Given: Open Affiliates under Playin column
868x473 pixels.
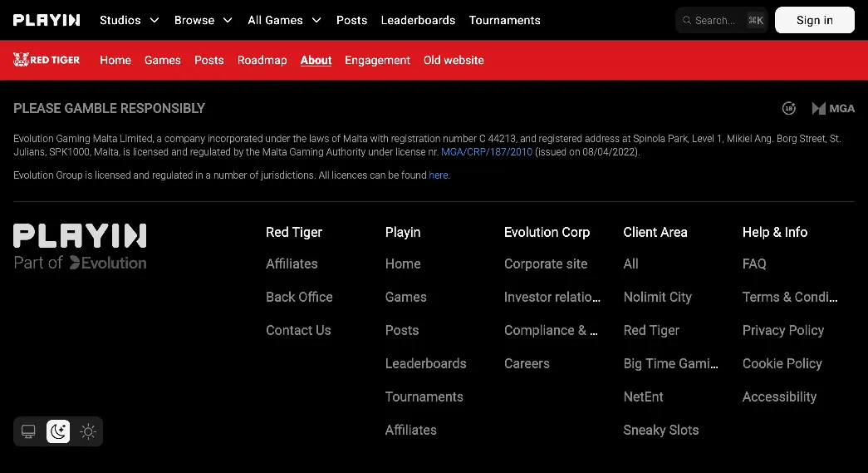Looking at the screenshot, I should tap(411, 430).
